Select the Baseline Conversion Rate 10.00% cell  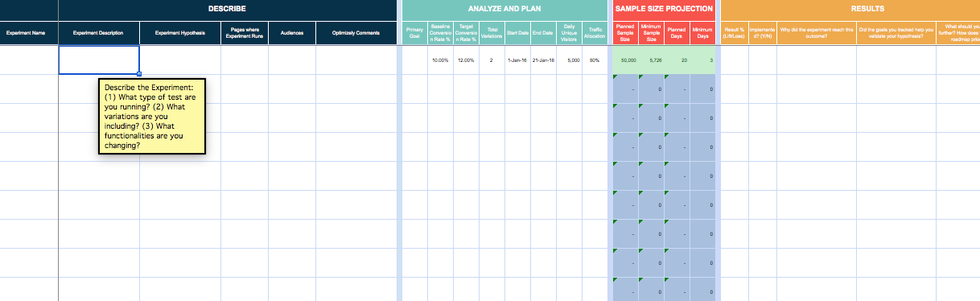tap(440, 60)
